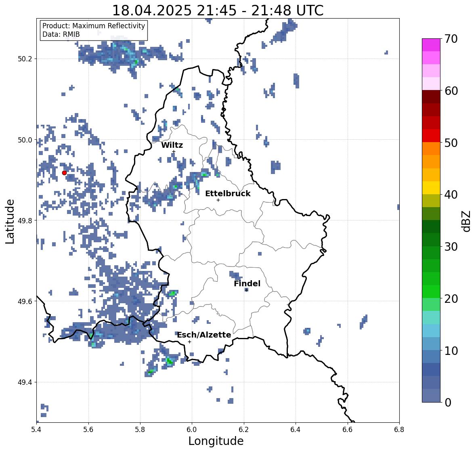
Task: Click the Wiltz city label
Action: [172, 145]
